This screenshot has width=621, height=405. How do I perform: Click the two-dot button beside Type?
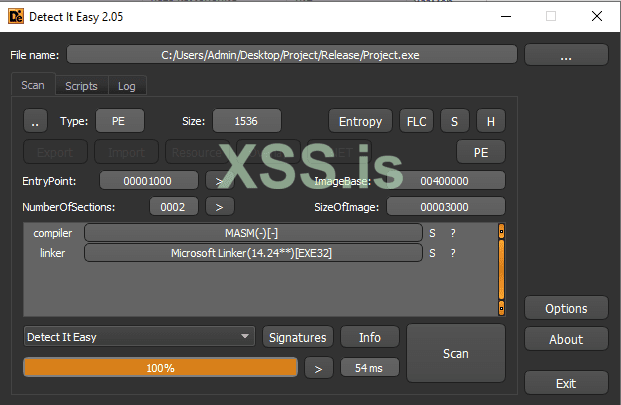pos(35,121)
